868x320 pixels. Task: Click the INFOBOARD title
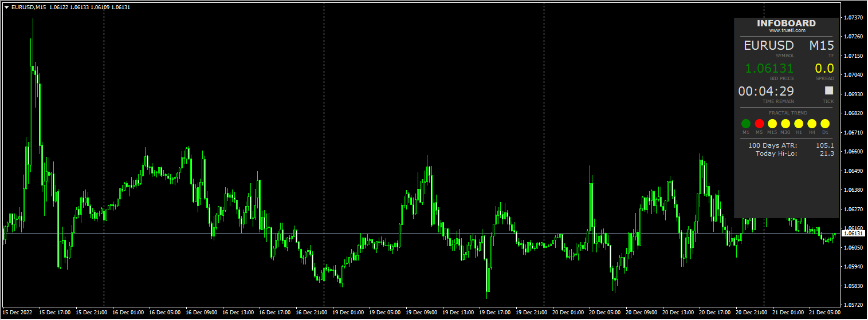tap(786, 23)
